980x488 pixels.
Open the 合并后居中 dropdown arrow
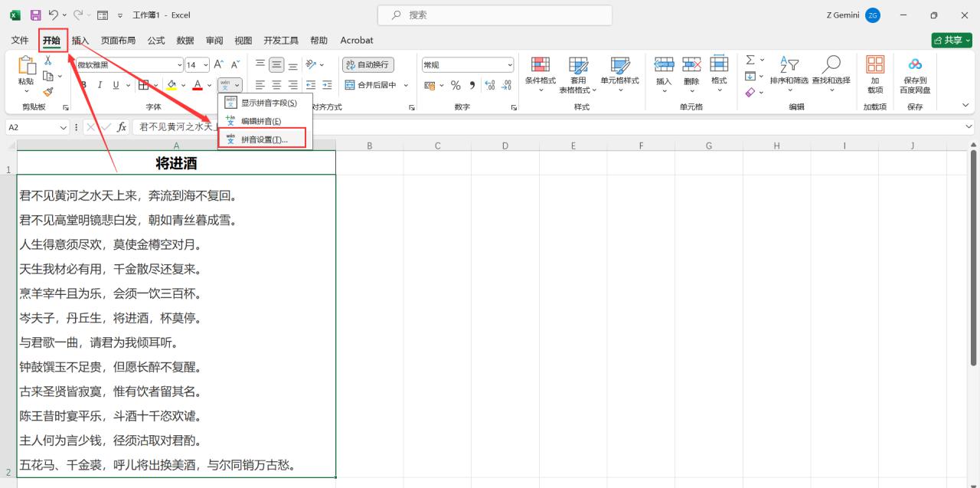(x=406, y=85)
